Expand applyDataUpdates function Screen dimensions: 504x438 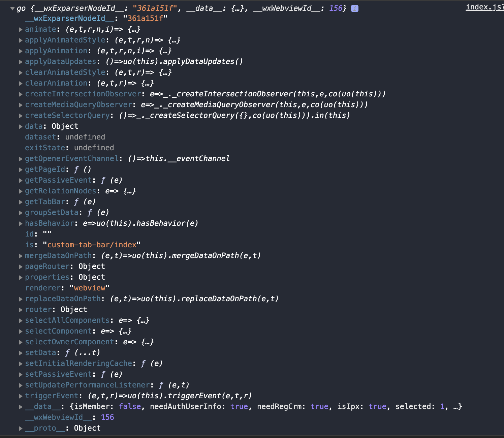pyautogui.click(x=21, y=62)
